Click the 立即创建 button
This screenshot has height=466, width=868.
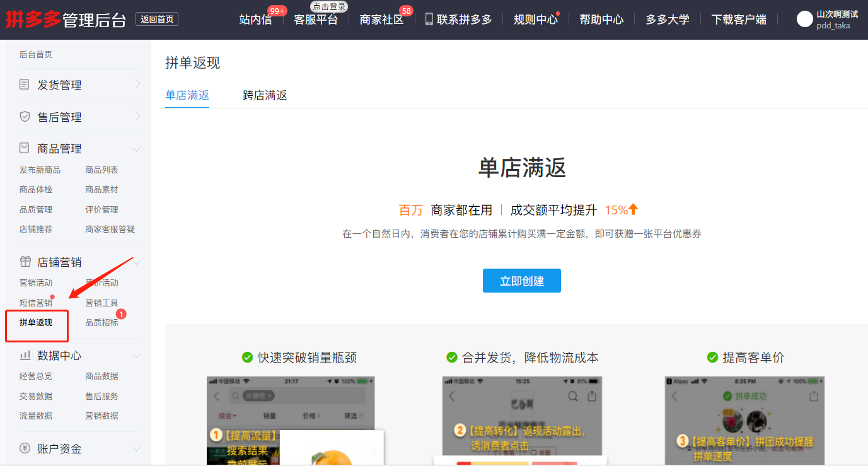coord(522,281)
